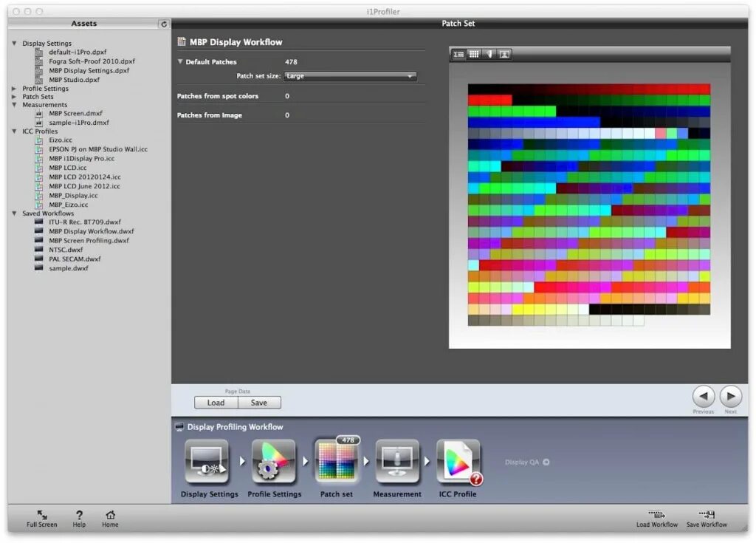Click the Save page data button

click(259, 403)
